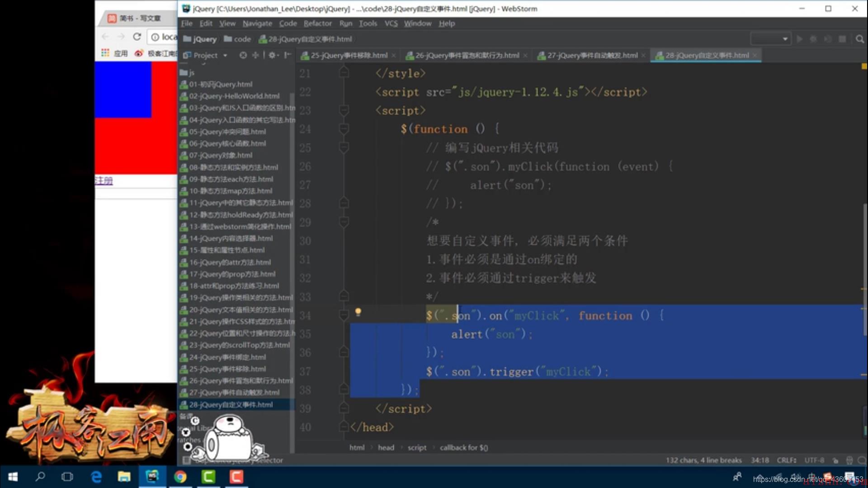Open Chrome from the taskbar
This screenshot has height=488, width=868.
[180, 477]
